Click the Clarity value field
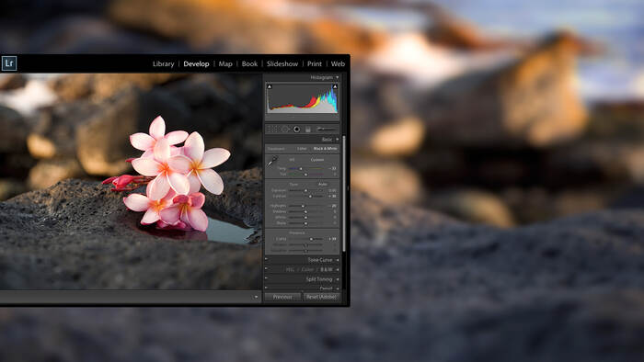Image resolution: width=644 pixels, height=362 pixels. click(x=332, y=239)
